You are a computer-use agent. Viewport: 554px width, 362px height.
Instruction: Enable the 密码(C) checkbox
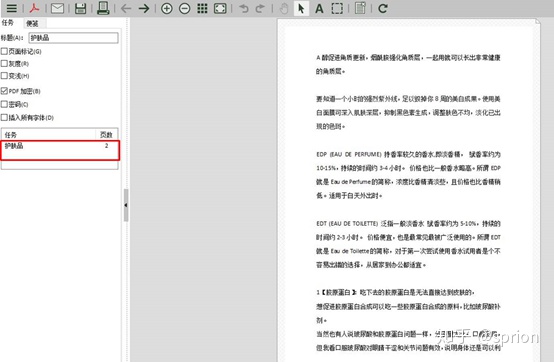[x=4, y=104]
